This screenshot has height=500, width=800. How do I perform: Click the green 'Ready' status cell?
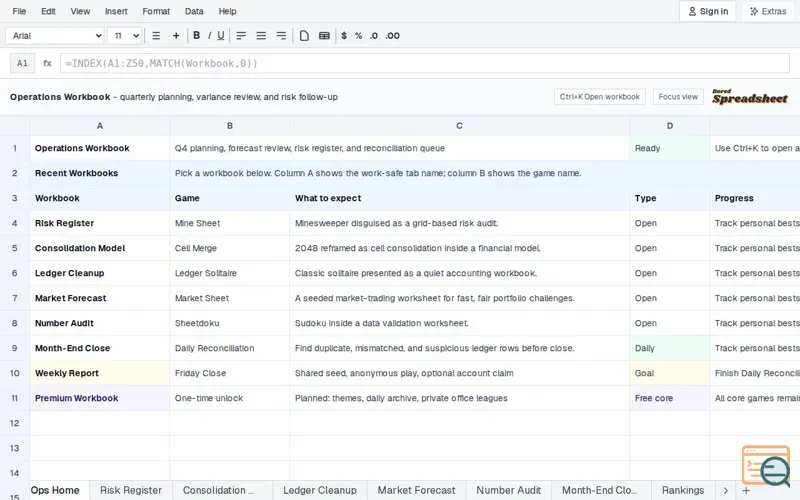pyautogui.click(x=669, y=148)
